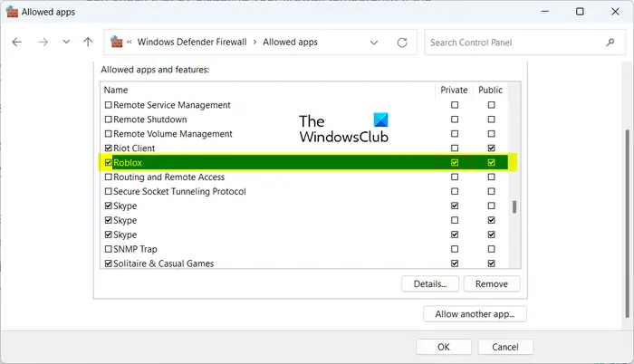Click the Private column header

click(x=454, y=90)
